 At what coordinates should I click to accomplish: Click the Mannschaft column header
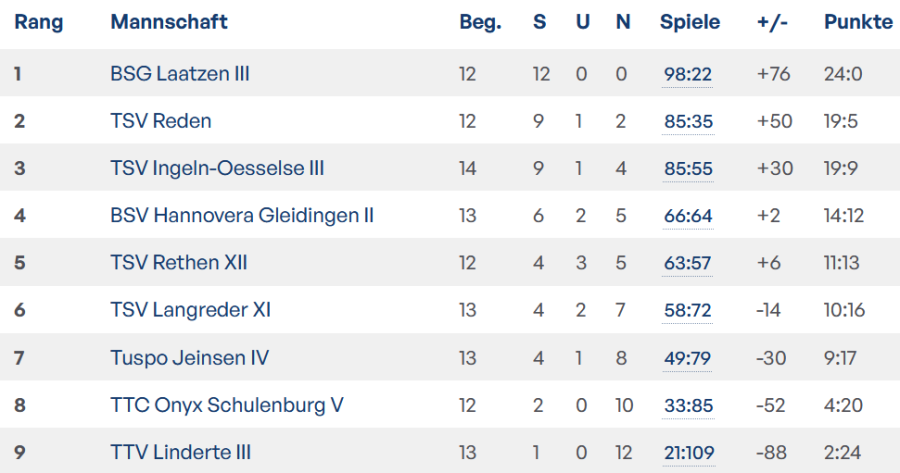point(169,22)
